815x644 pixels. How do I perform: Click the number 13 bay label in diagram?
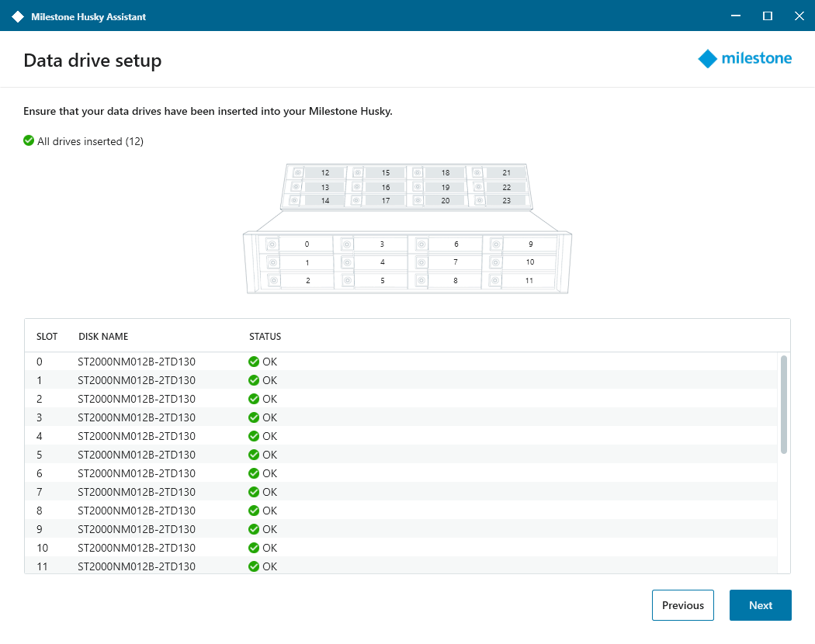point(325,187)
